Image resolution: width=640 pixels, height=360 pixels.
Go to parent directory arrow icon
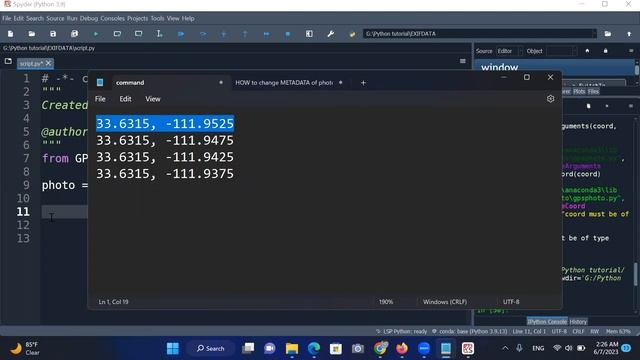pos(629,34)
